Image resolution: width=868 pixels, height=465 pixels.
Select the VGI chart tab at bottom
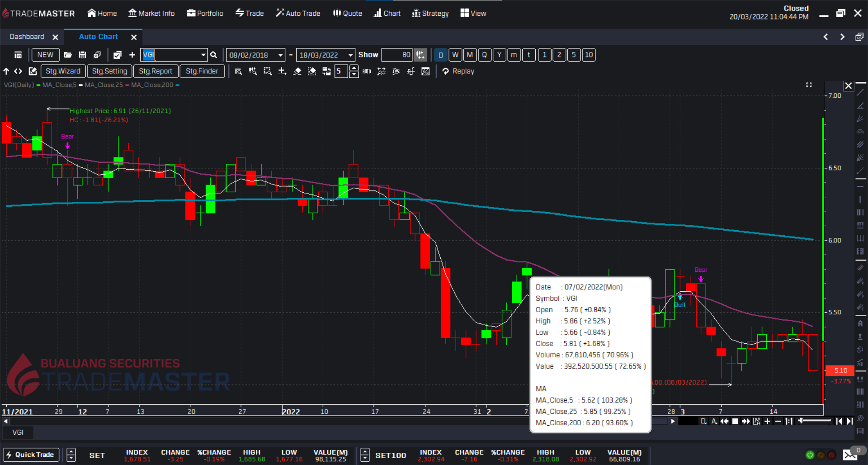(x=18, y=432)
